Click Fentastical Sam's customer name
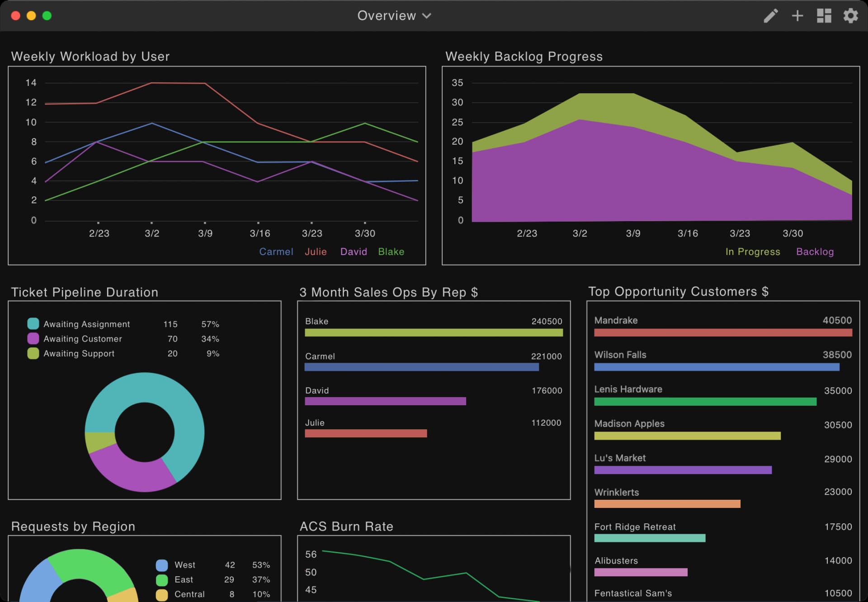This screenshot has width=868, height=602. point(633,593)
